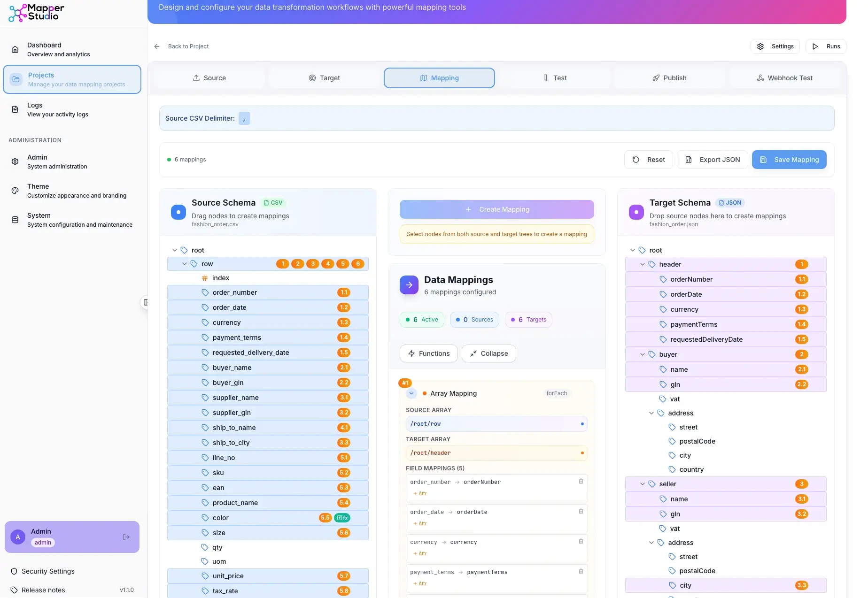The width and height of the screenshot is (868, 598).
Task: Edit the Source CSV Delimiter field
Action: click(x=244, y=118)
